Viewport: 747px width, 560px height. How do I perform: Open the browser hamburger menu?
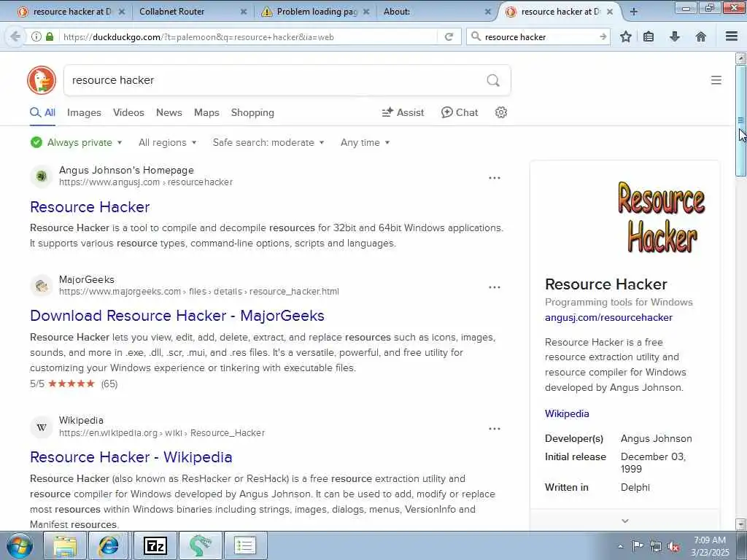click(732, 36)
